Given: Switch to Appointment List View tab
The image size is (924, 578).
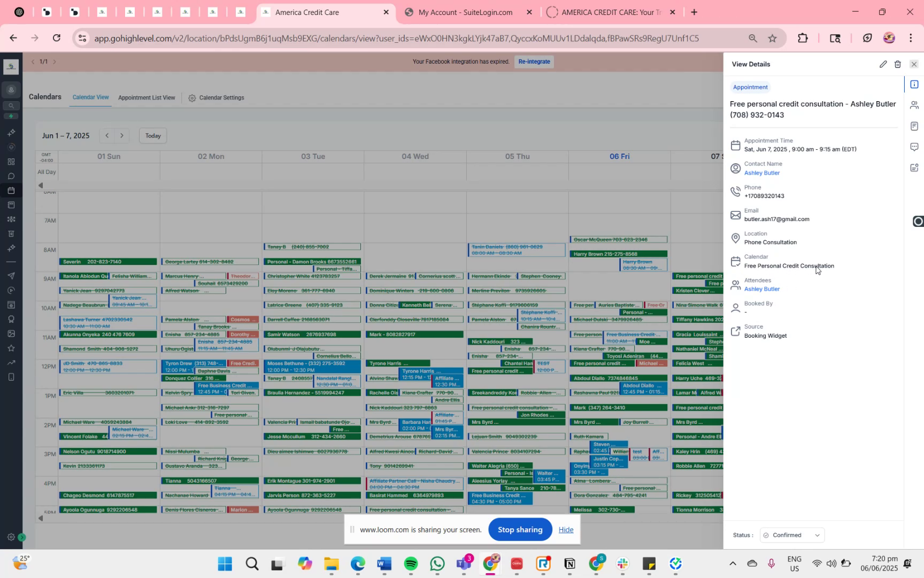Looking at the screenshot, I should pyautogui.click(x=147, y=98).
